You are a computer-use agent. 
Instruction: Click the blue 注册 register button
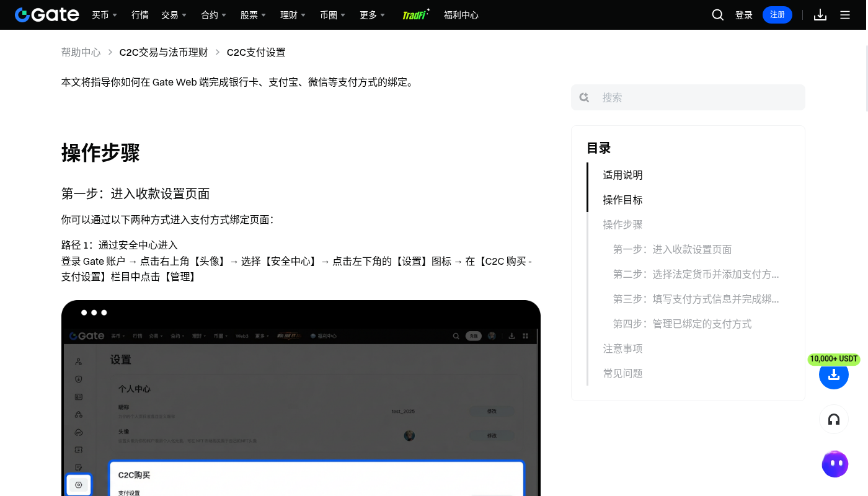(x=777, y=15)
